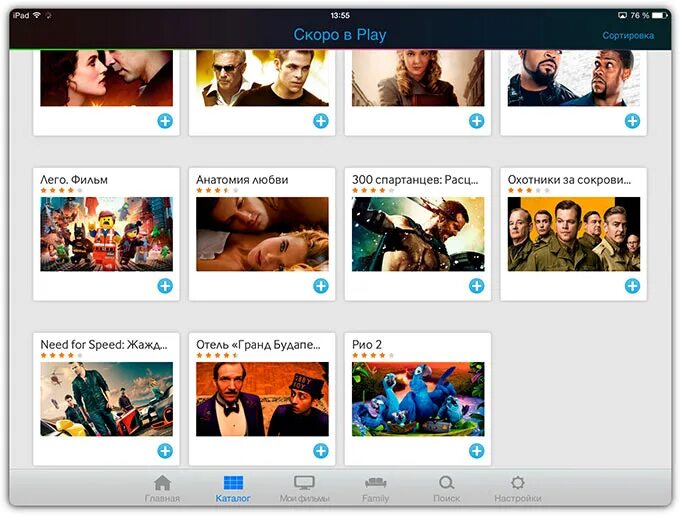Viewport: 680px width, 515px height.
Task: Select the Каталог tab
Action: point(233,489)
